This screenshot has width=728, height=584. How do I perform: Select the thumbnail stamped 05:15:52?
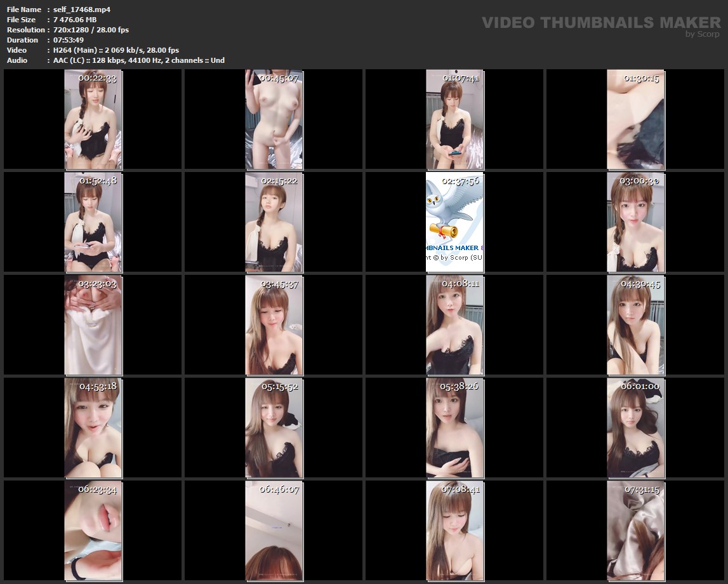coord(274,428)
